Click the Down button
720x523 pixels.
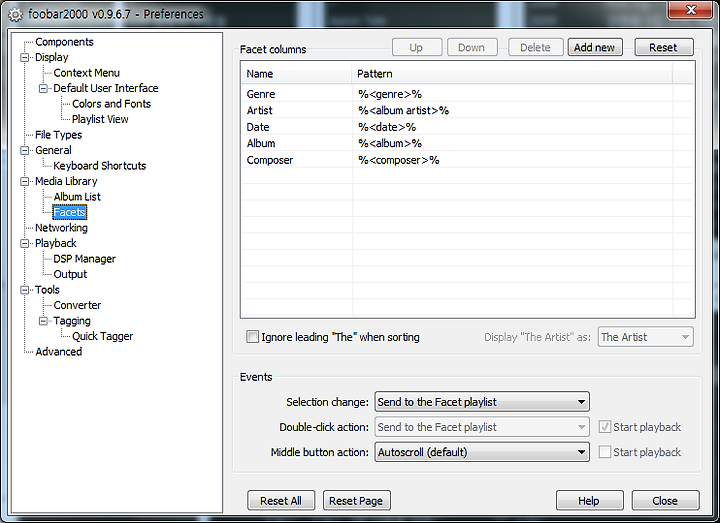point(472,47)
